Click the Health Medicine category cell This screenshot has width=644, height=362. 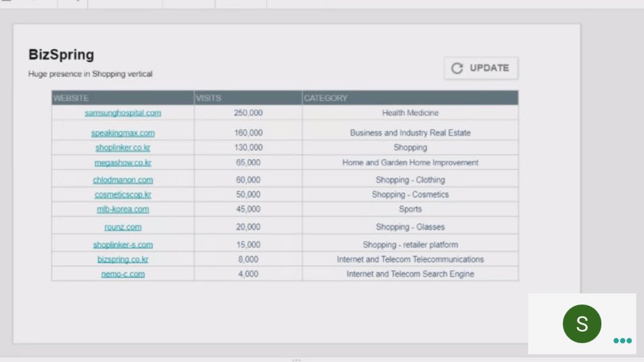pos(410,113)
